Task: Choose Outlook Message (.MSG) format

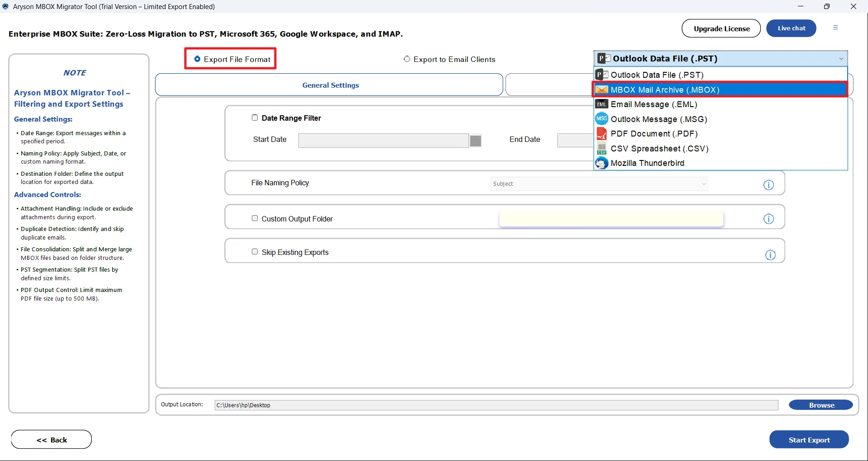Action: [x=721, y=119]
